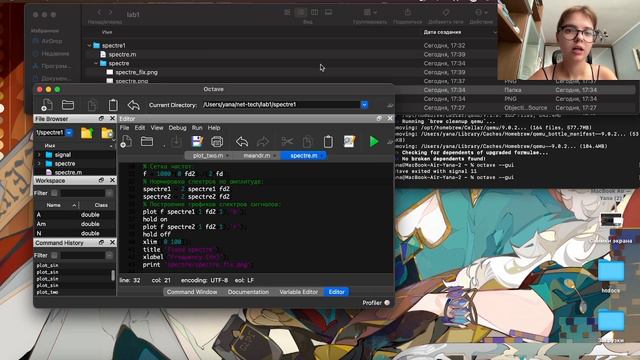Viewport: 640px width, 360px height.
Task: Open the Help menu
Action: [214, 128]
